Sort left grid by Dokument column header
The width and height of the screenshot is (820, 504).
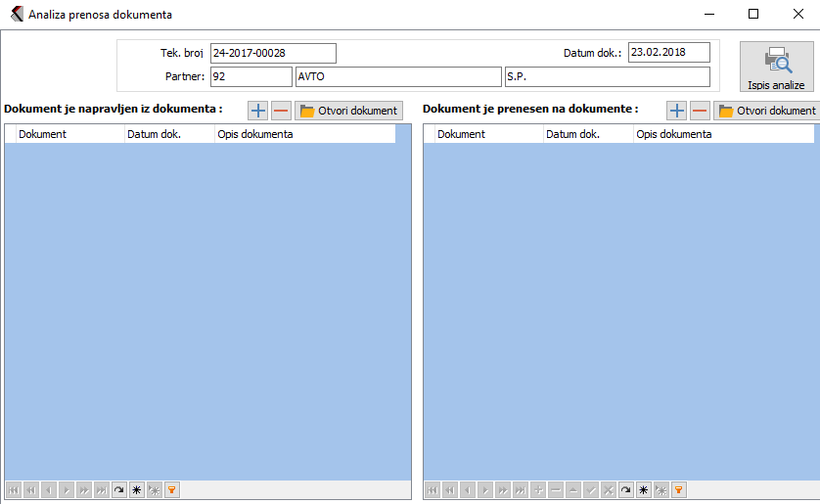[x=68, y=134]
